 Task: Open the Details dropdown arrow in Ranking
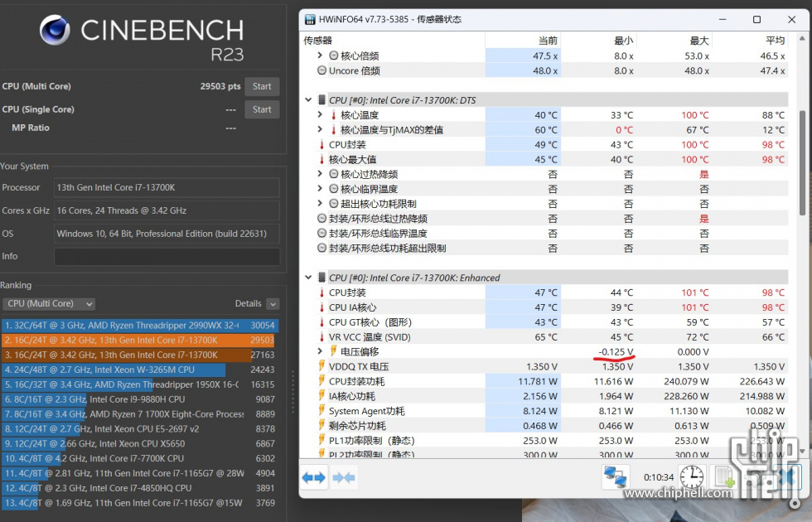tap(273, 304)
